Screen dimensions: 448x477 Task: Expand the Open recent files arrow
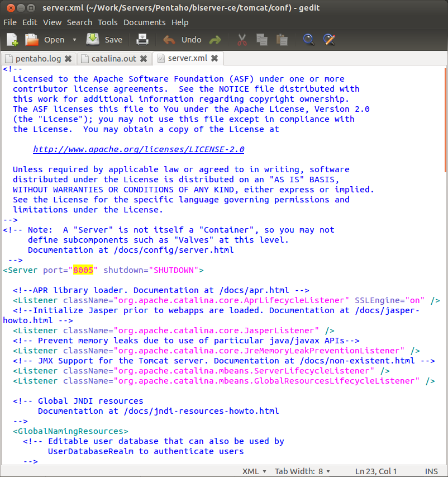click(x=74, y=40)
